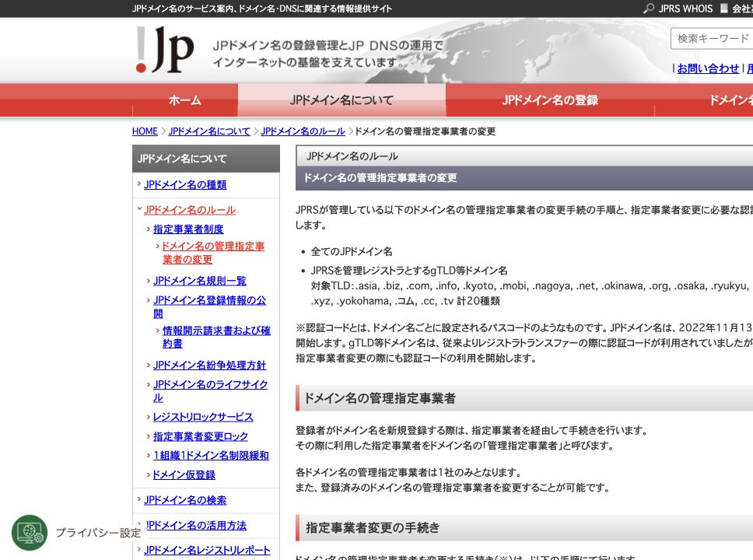Open the JPドメイン名の登録 navigation tab
Image resolution: width=753 pixels, height=560 pixels.
(x=550, y=100)
